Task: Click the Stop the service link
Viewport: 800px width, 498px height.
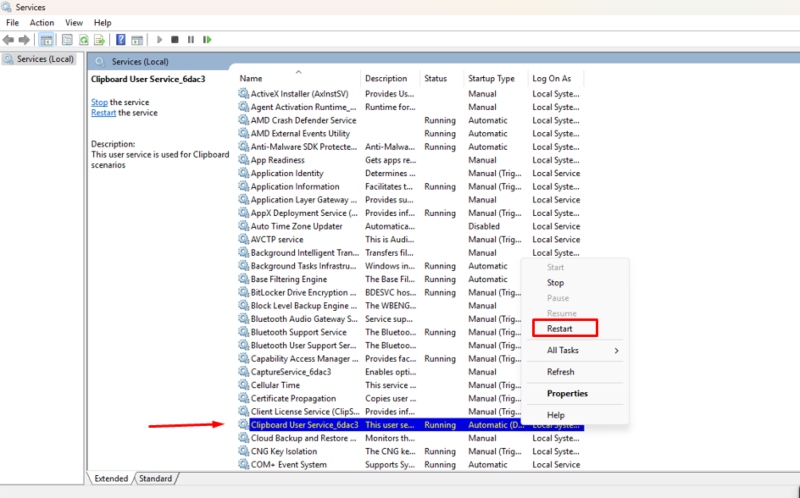Action: (x=99, y=103)
